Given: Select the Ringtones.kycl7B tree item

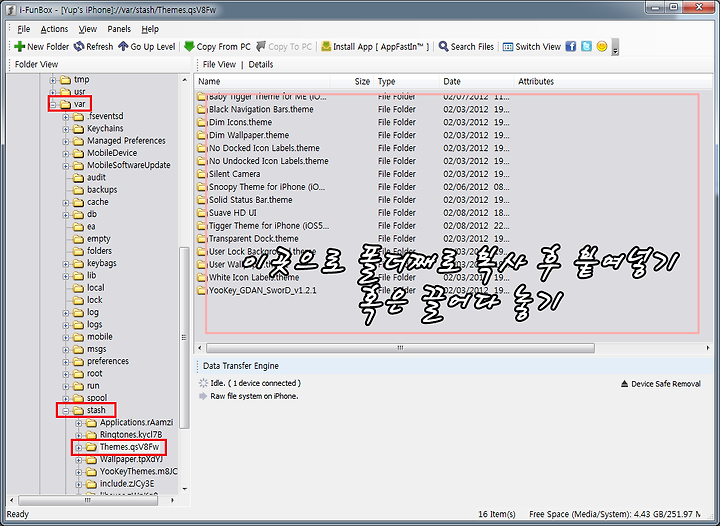Looking at the screenshot, I should click(x=131, y=435).
